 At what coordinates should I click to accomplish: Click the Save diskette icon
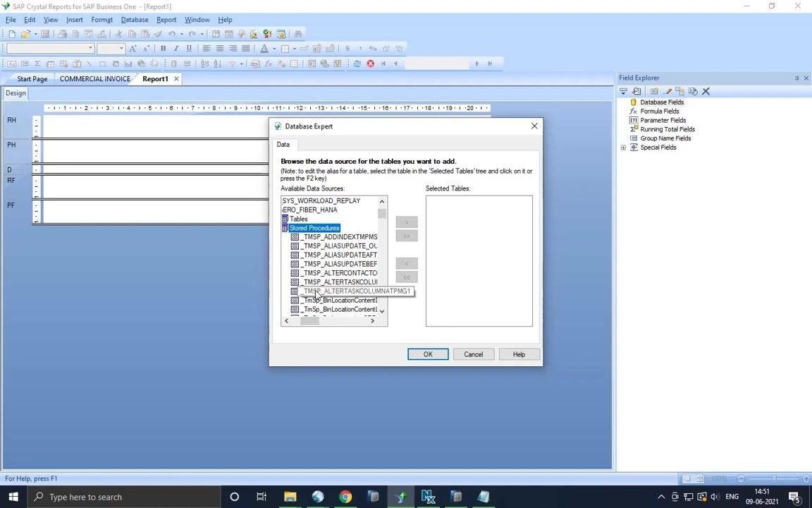tap(45, 34)
